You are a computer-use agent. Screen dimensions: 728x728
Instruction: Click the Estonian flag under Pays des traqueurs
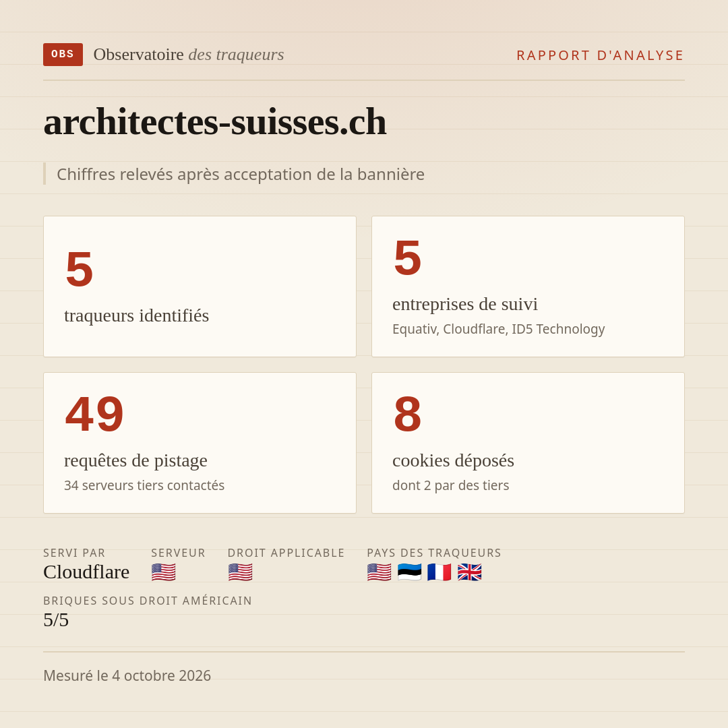[410, 572]
